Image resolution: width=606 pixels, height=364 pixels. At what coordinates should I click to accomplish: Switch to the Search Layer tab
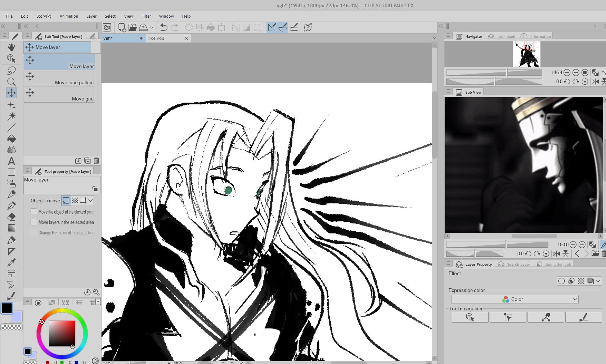pos(514,264)
